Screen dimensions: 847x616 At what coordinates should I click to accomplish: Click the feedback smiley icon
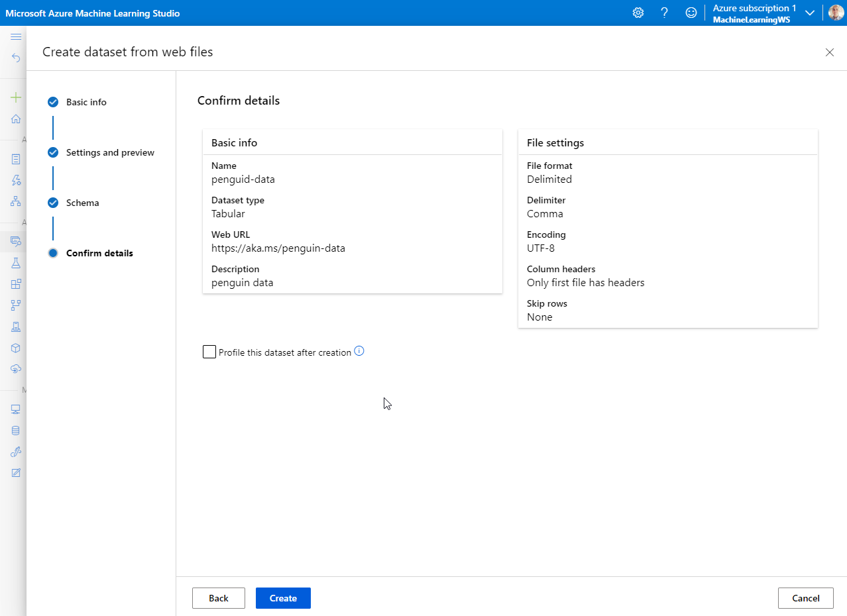click(691, 13)
